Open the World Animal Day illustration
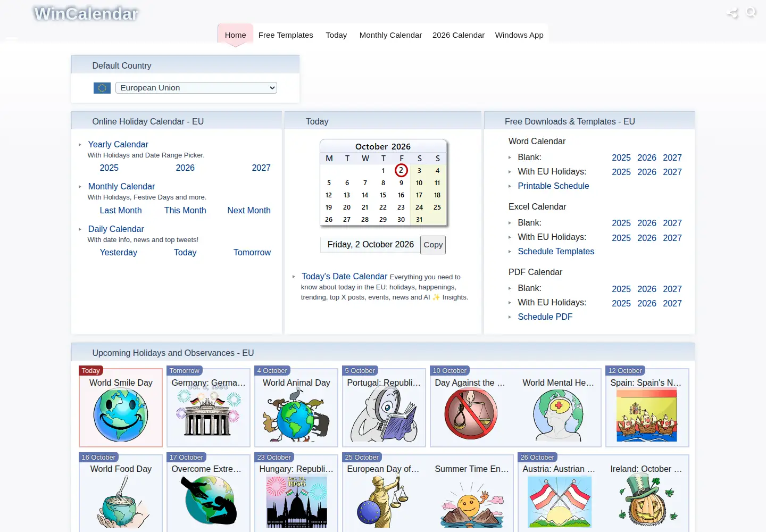The image size is (766, 532). [x=296, y=415]
